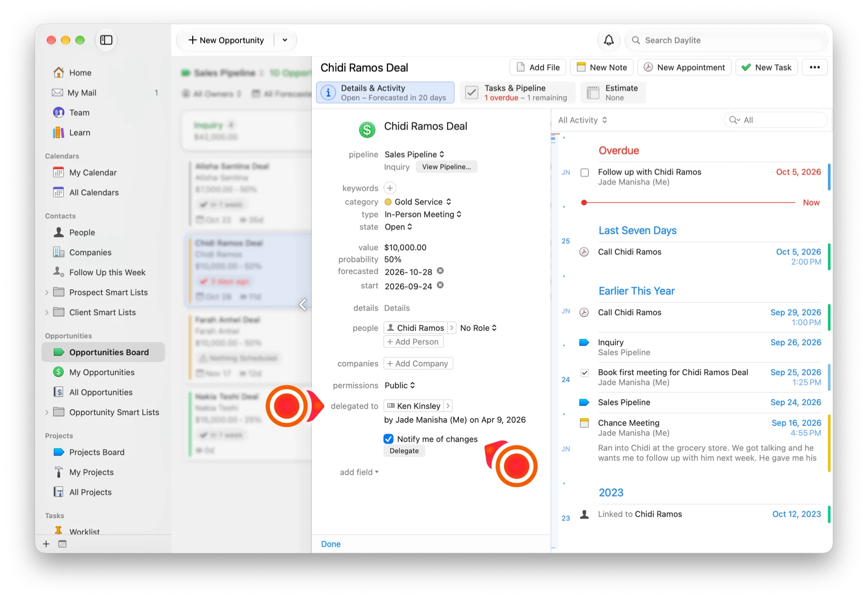This screenshot has height=600, width=868.
Task: Expand Prospect Smart Lists folder
Action: (47, 293)
